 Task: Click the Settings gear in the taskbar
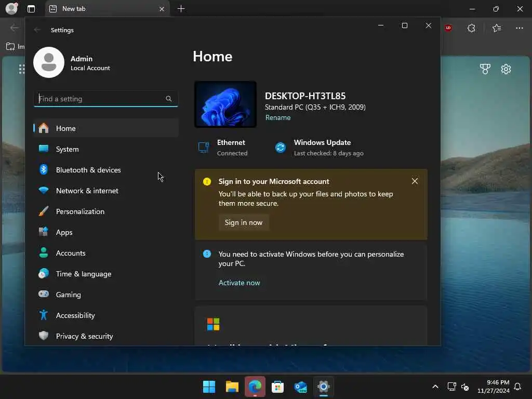click(323, 387)
